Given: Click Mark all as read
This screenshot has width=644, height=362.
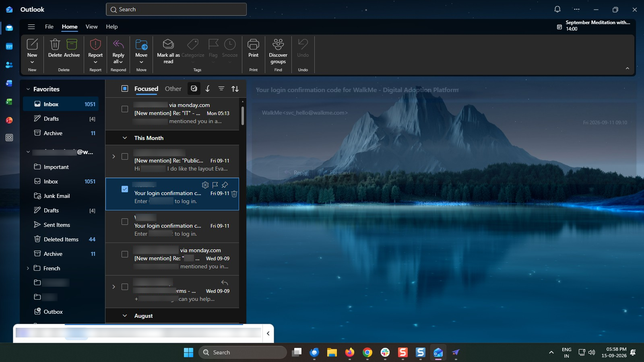Looking at the screenshot, I should click(x=168, y=51).
